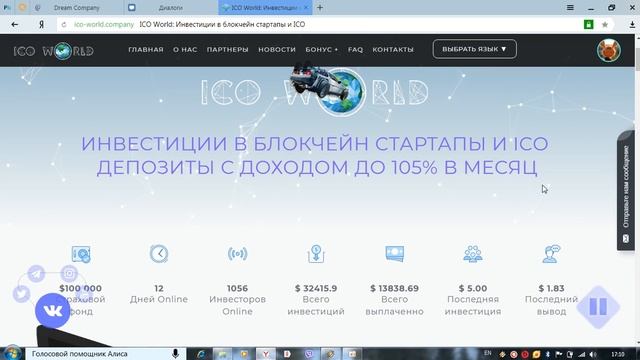The height and width of the screenshot is (360, 640).
Task: Open the browser downloads arrow icon
Action: click(x=632, y=24)
